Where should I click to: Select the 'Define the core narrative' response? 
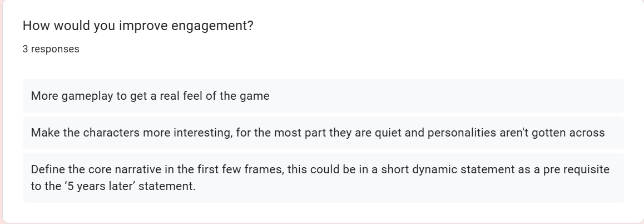click(320, 177)
